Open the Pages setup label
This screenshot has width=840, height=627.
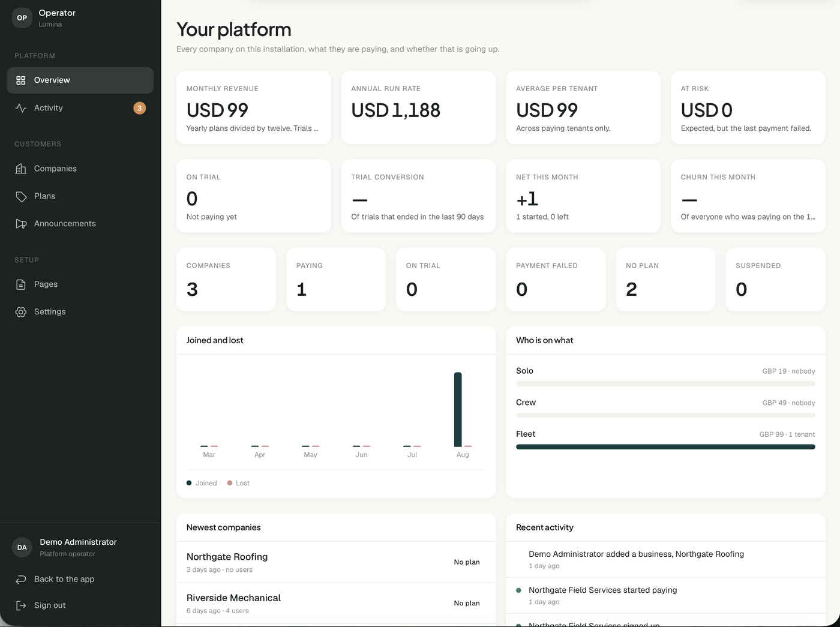click(46, 284)
